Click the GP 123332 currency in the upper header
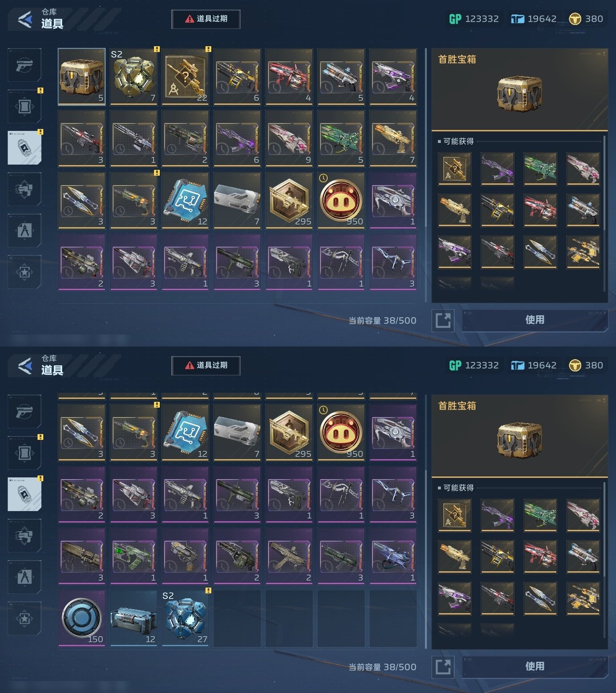 [x=474, y=19]
